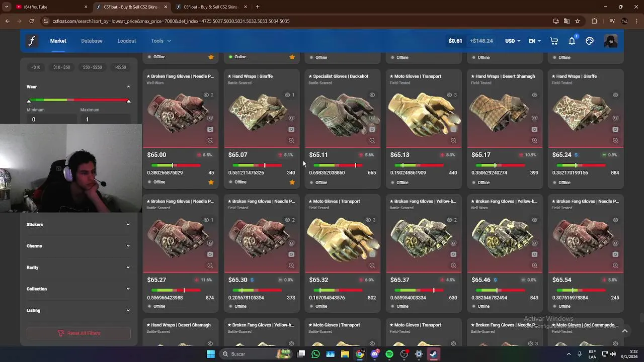Click the magnifier icon on the $65.32 Moto Gloves card
Screen dimensions: 644x362
372,265
